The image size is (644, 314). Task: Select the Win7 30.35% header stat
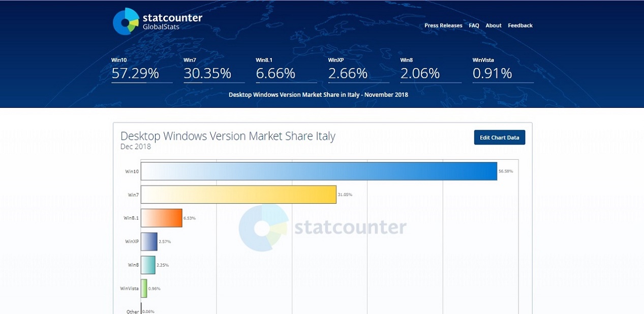click(x=214, y=70)
